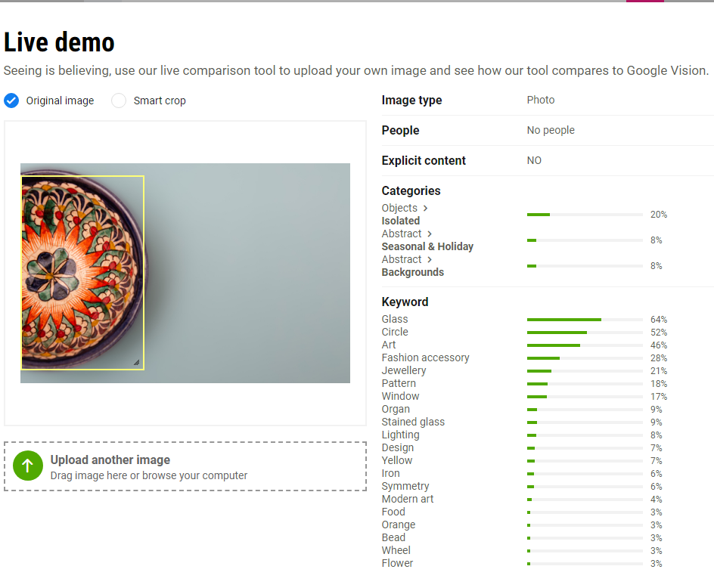Image resolution: width=714 pixels, height=588 pixels.
Task: Click the Objects category 20% bar
Action: point(584,215)
